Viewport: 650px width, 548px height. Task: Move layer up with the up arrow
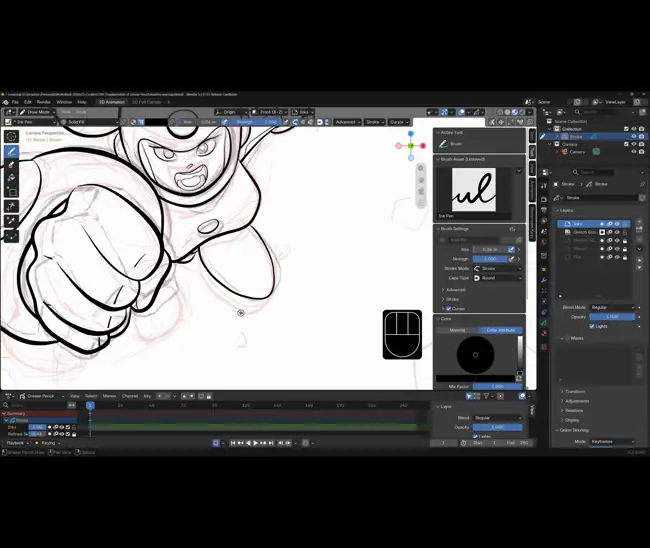(639, 260)
